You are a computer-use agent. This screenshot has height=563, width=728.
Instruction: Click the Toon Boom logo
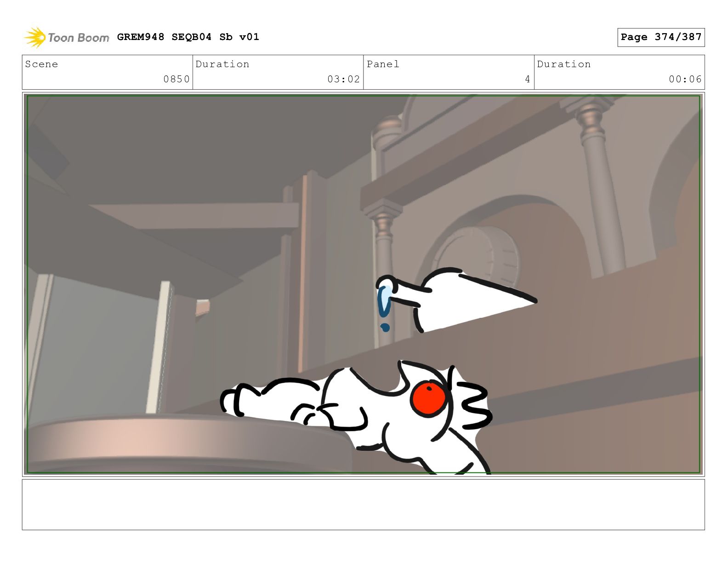[67, 37]
